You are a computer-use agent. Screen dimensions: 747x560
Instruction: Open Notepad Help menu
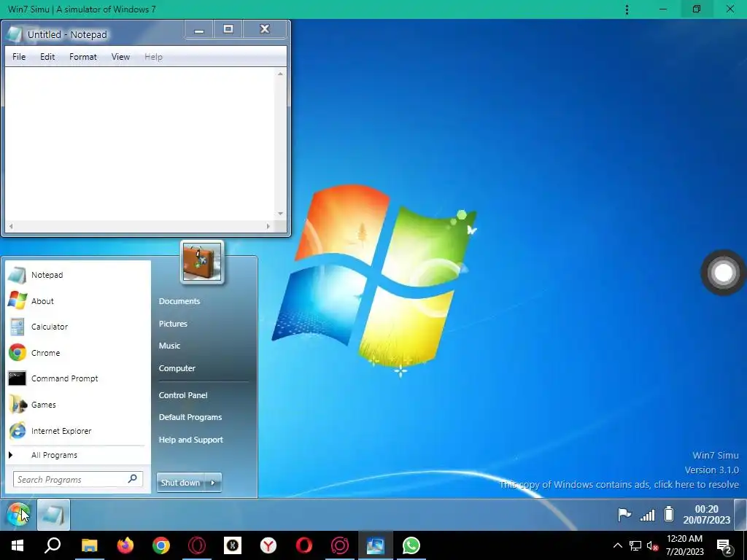tap(153, 57)
